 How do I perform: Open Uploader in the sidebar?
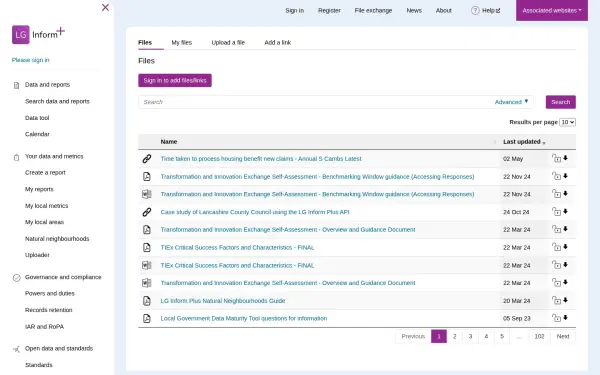(x=37, y=255)
